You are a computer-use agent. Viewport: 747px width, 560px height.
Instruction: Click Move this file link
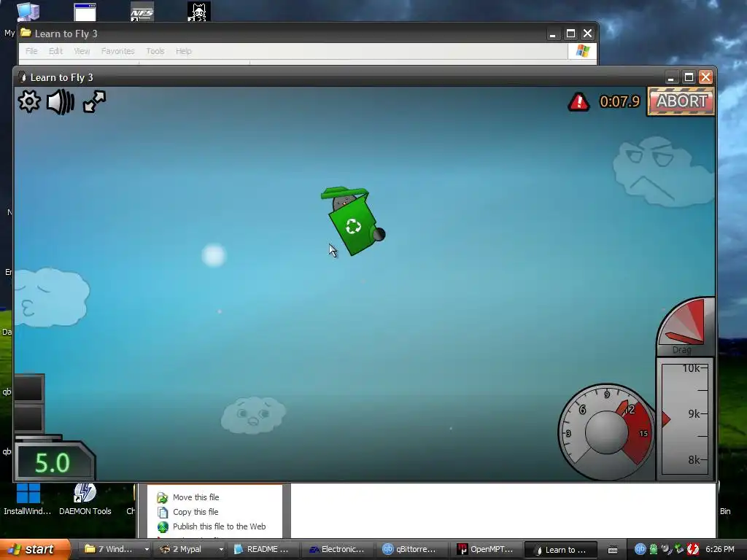point(196,497)
